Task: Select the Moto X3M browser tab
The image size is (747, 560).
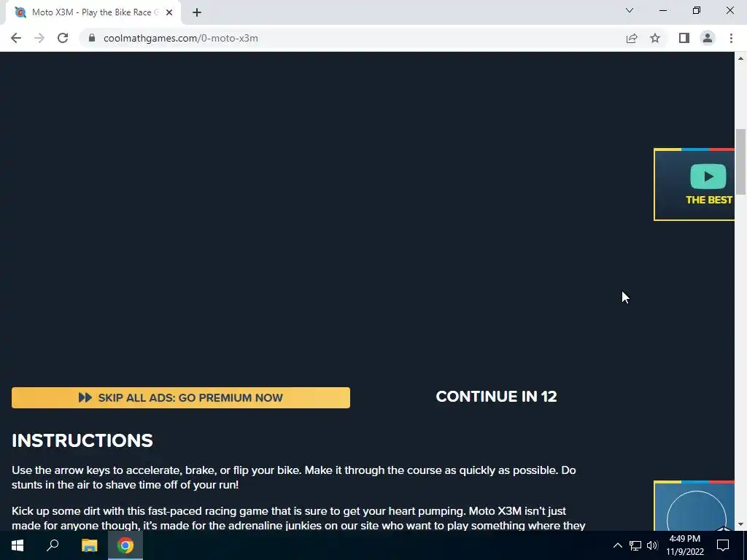Action: [93, 12]
